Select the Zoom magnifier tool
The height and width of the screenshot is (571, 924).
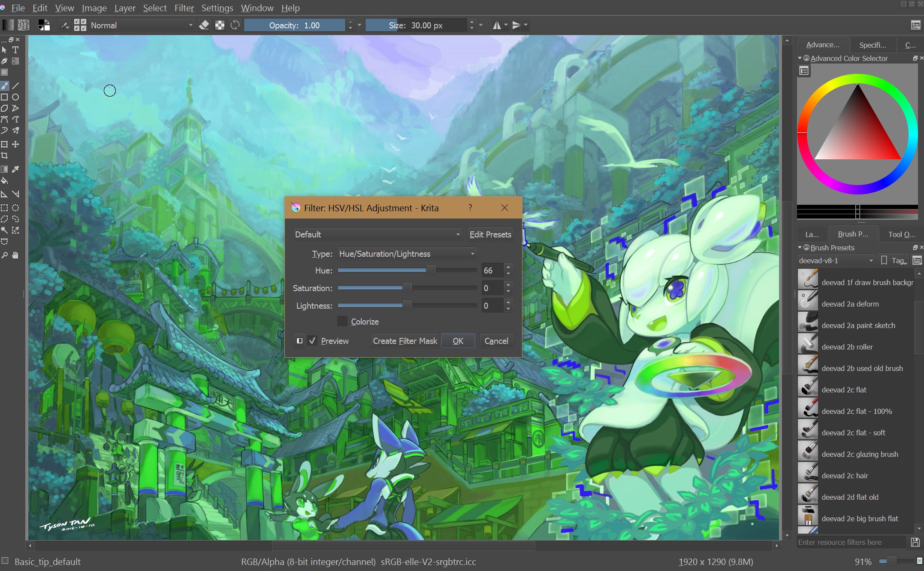4,255
